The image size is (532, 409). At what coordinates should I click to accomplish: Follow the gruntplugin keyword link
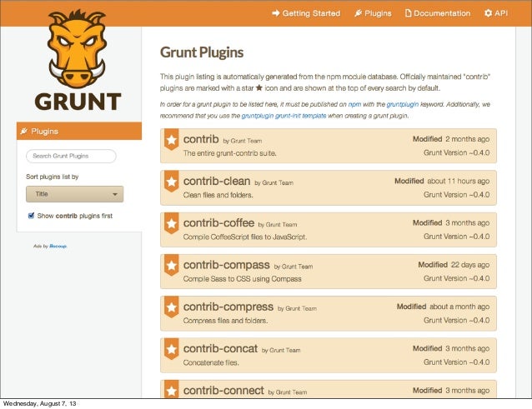403,104
